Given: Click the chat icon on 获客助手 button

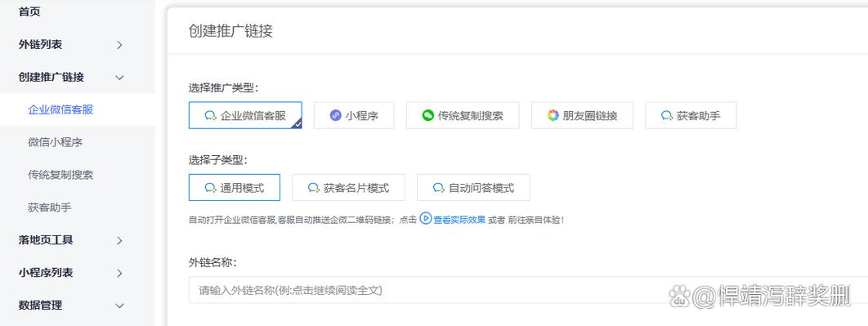Looking at the screenshot, I should pyautogui.click(x=667, y=116).
